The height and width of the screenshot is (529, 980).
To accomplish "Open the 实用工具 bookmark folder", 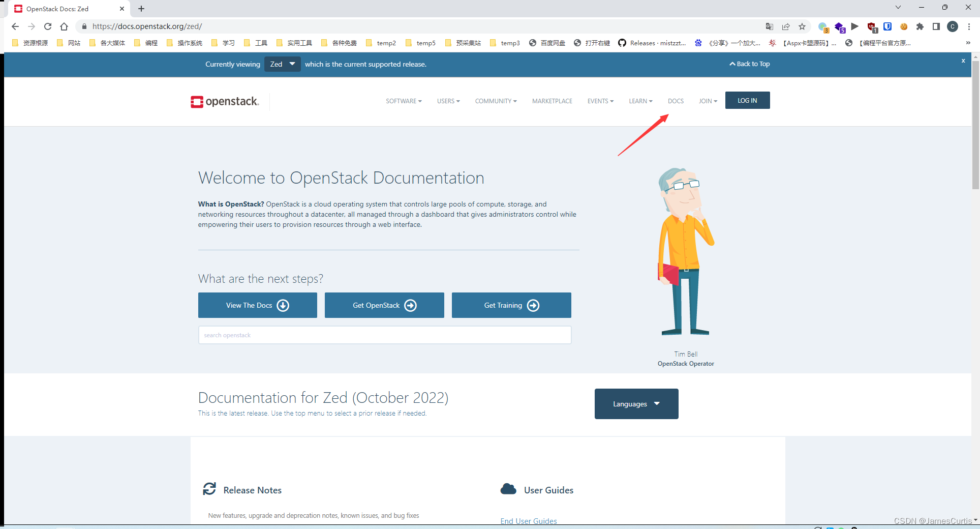I will click(294, 43).
